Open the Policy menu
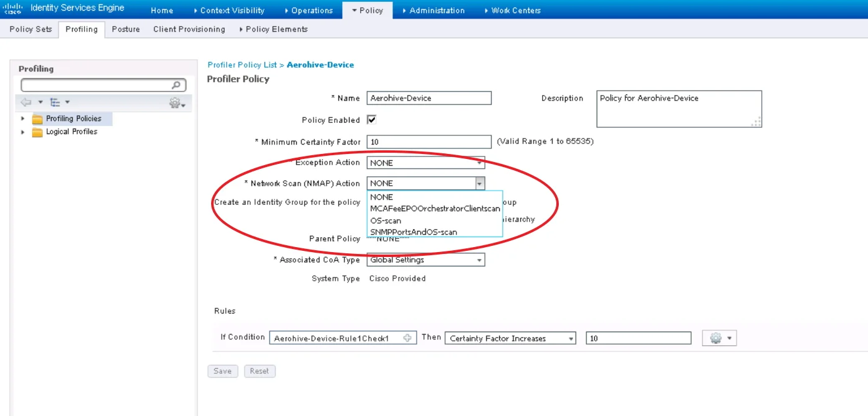The image size is (868, 416). [x=368, y=11]
